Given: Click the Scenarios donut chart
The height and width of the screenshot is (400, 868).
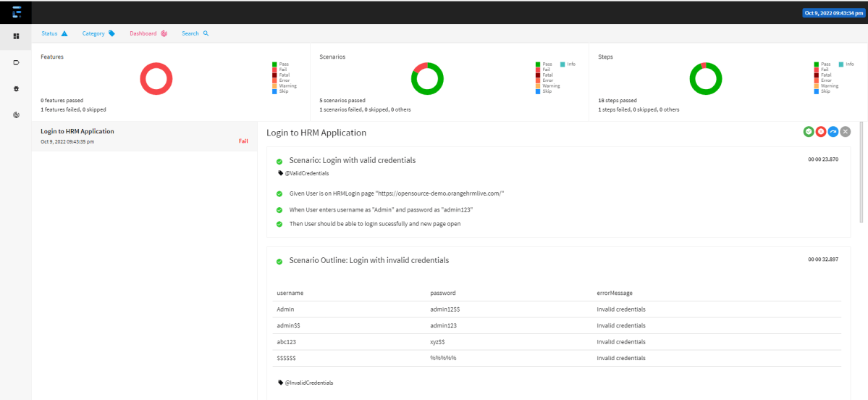Looking at the screenshot, I should click(427, 79).
